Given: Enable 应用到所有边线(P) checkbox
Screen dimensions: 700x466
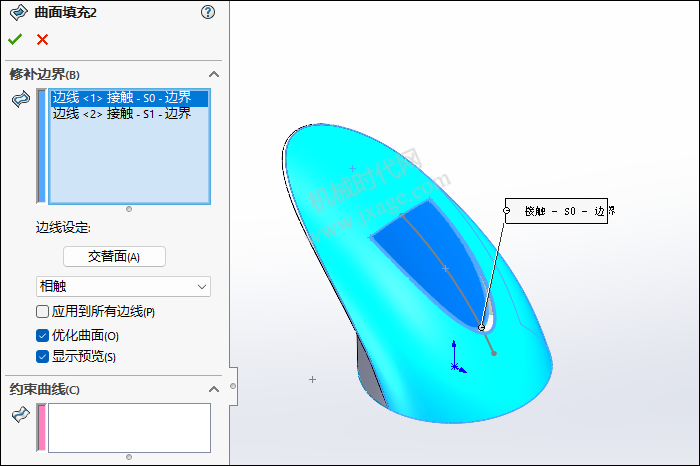Looking at the screenshot, I should [x=42, y=312].
